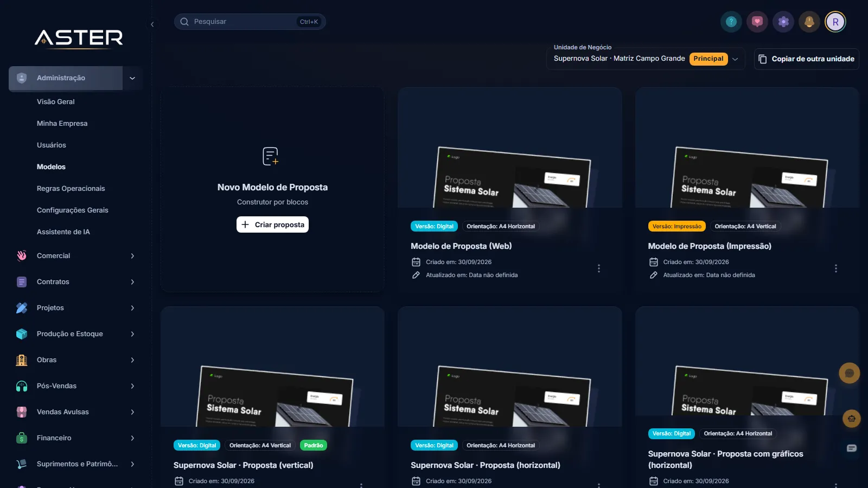Image resolution: width=868 pixels, height=488 pixels.
Task: Open Configurações Gerais menu item
Action: coord(73,210)
